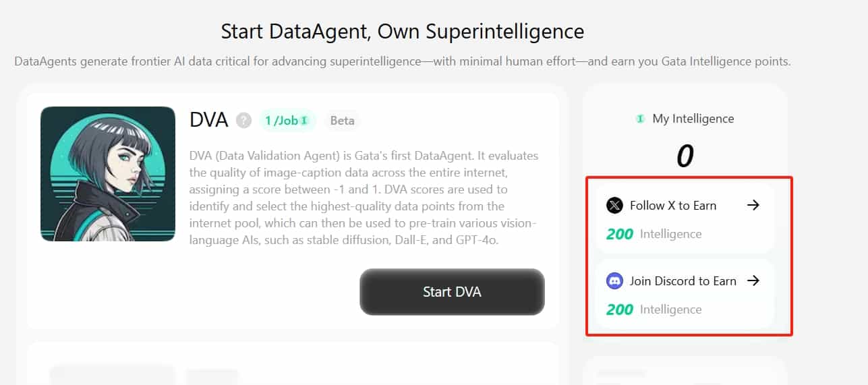The image size is (868, 385).
Task: Click the small green icon inside the 1/Job badge
Action: [x=304, y=121]
